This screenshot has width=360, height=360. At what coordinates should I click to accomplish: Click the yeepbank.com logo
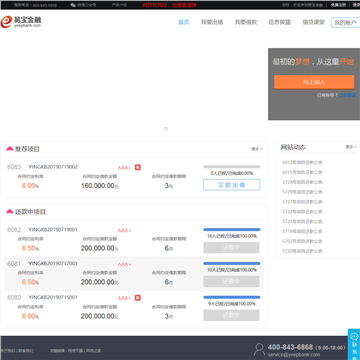click(x=21, y=22)
